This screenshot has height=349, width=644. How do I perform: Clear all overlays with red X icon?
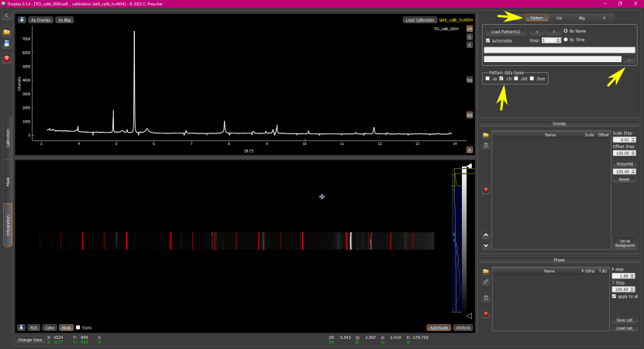485,190
